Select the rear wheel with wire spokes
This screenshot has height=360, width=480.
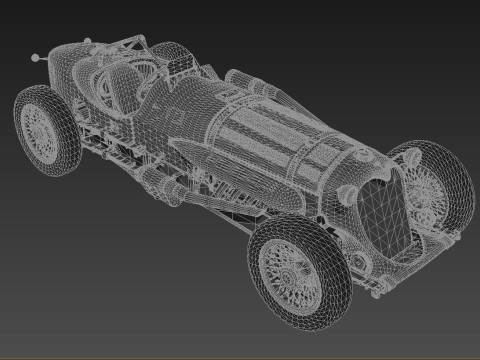point(47,131)
